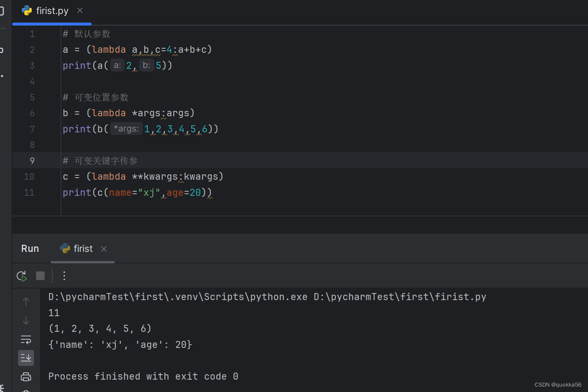Open the Run tool window title
The height and width of the screenshot is (392, 588).
tap(30, 249)
